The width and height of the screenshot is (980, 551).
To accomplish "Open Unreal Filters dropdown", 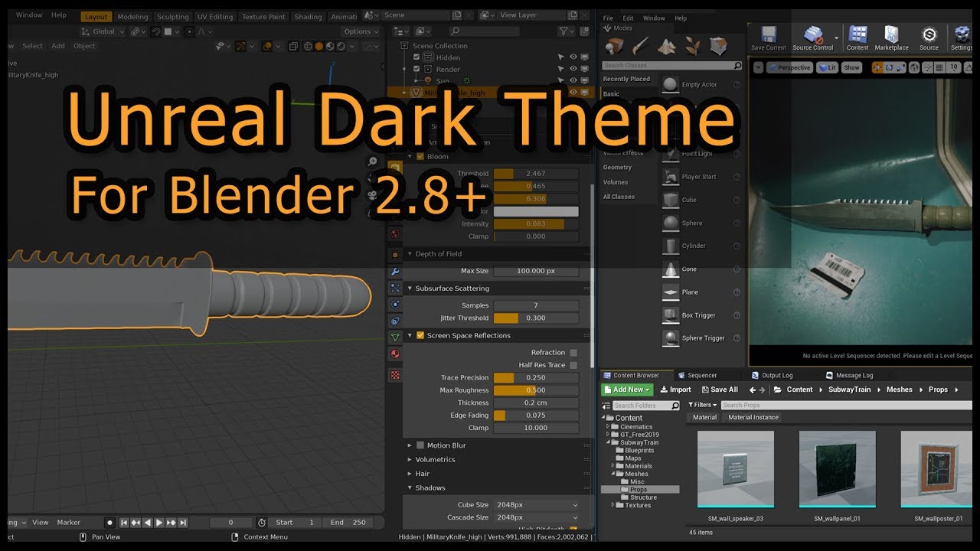I will pyautogui.click(x=702, y=405).
